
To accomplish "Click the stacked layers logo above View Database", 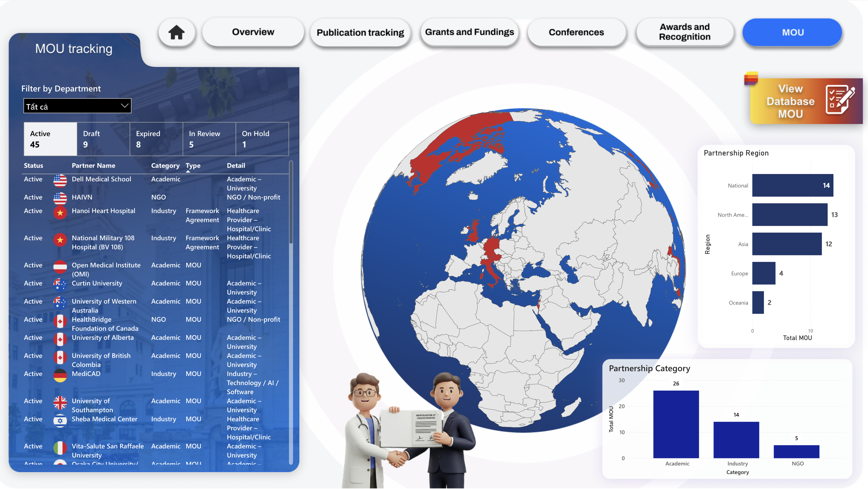I will point(751,79).
